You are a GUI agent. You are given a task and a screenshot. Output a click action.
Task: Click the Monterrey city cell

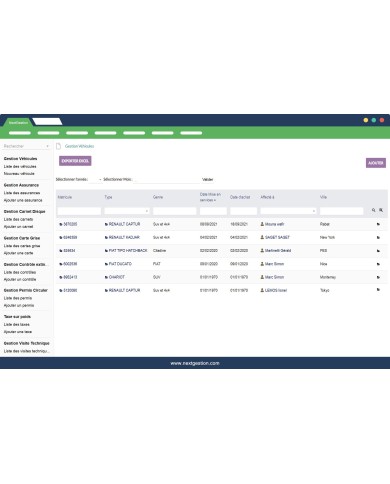(x=328, y=277)
